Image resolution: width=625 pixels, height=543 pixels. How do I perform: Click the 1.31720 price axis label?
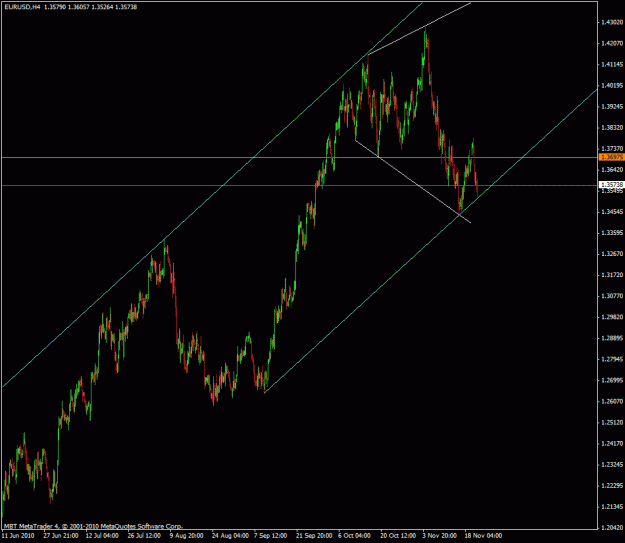pyautogui.click(x=612, y=275)
